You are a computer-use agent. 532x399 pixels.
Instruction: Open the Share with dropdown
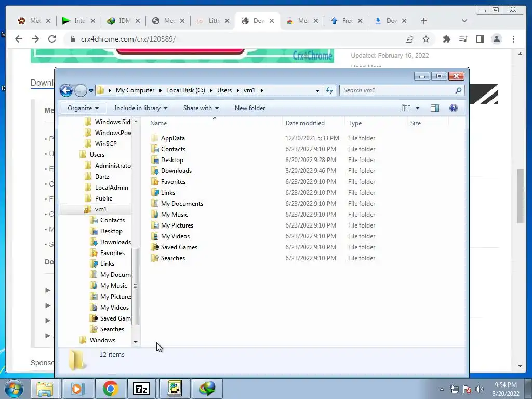click(x=201, y=108)
